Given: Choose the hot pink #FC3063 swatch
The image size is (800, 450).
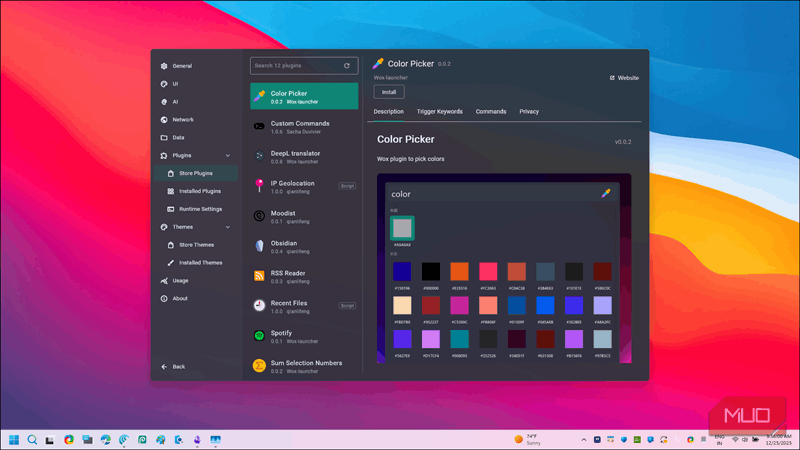Looking at the screenshot, I should pos(488,272).
